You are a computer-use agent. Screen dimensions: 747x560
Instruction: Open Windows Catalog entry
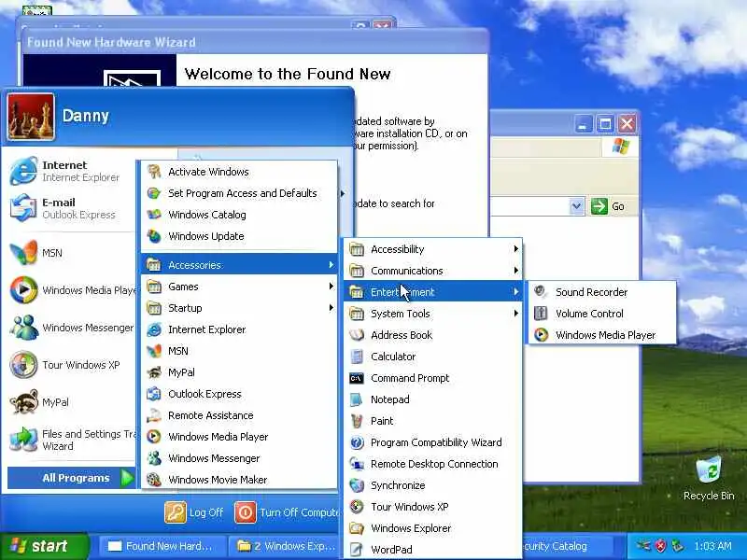239,215
